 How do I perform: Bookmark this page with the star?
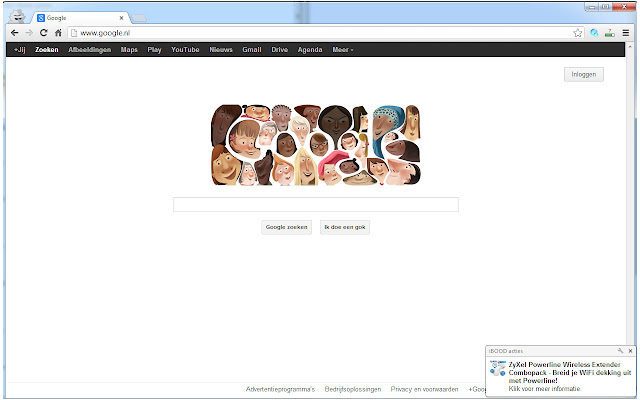coord(578,33)
